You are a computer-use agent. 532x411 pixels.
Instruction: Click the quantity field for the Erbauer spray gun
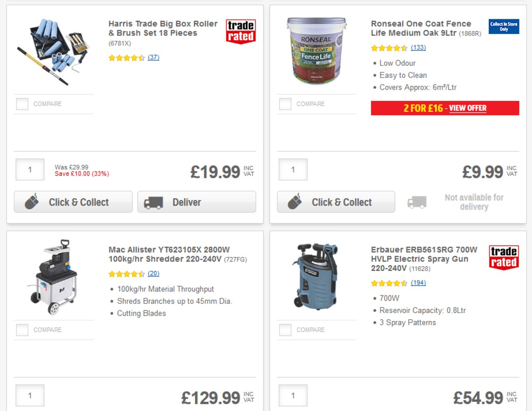click(x=292, y=395)
